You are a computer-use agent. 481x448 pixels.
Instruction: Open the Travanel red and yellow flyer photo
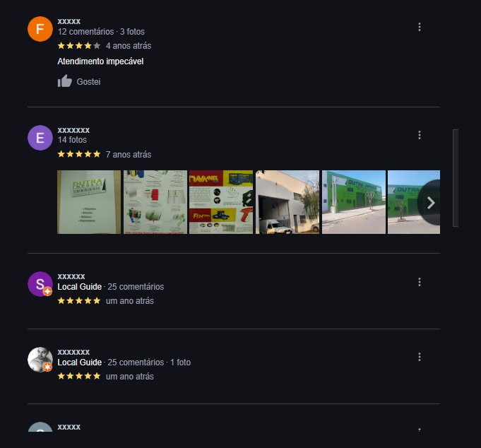[x=221, y=202]
